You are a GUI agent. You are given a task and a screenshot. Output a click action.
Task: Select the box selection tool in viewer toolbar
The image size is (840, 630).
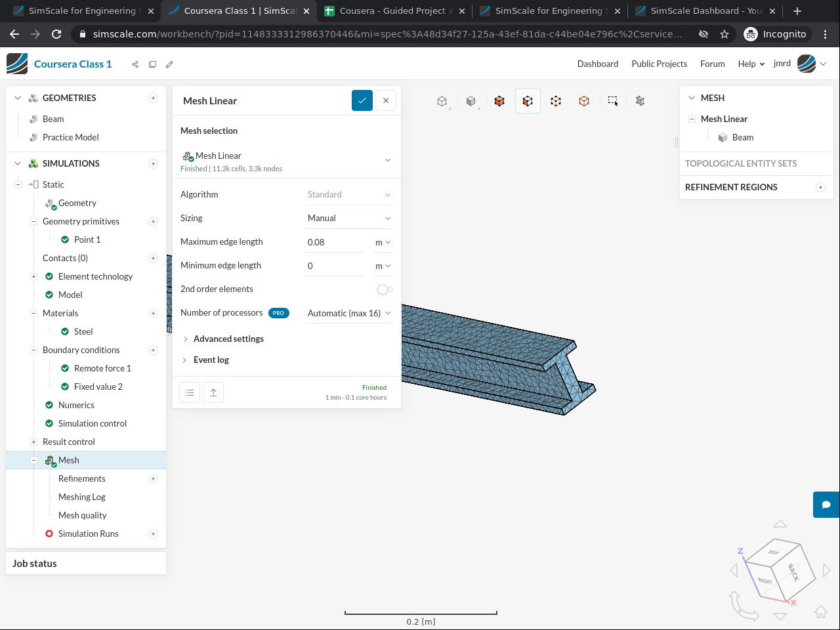(x=612, y=101)
